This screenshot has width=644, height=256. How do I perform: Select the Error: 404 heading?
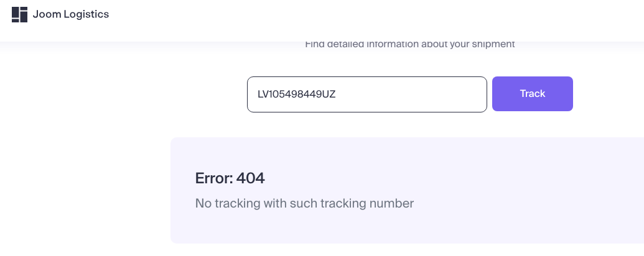pyautogui.click(x=230, y=178)
